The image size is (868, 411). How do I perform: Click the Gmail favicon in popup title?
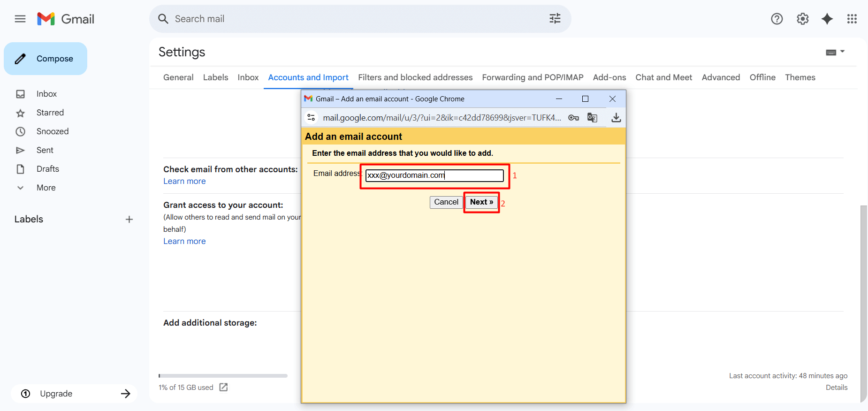(308, 99)
